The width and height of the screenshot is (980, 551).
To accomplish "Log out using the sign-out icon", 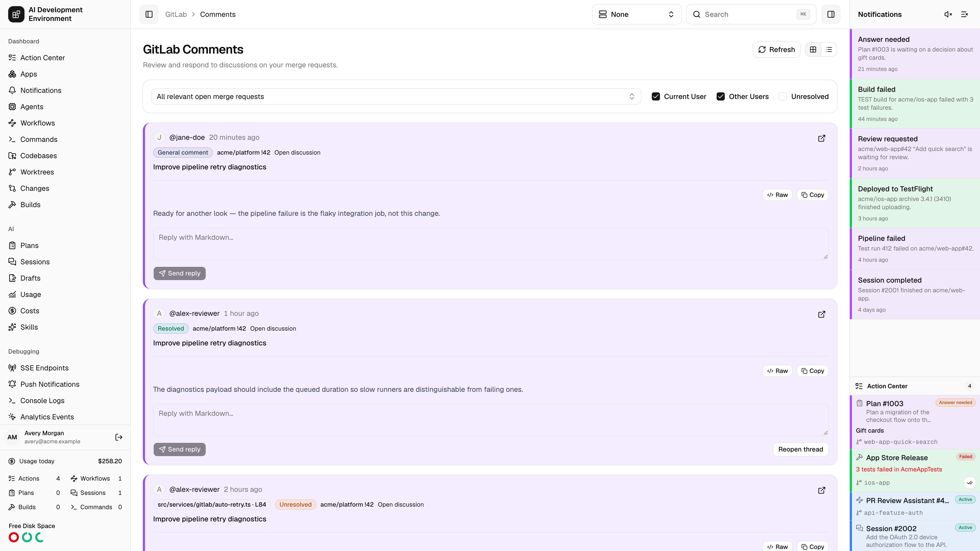I will pyautogui.click(x=119, y=437).
